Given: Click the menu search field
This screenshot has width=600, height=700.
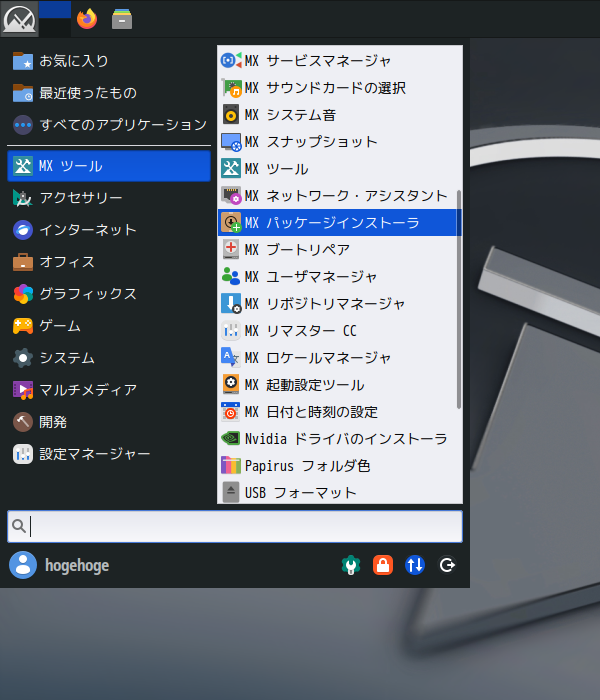Looking at the screenshot, I should click(240, 526).
